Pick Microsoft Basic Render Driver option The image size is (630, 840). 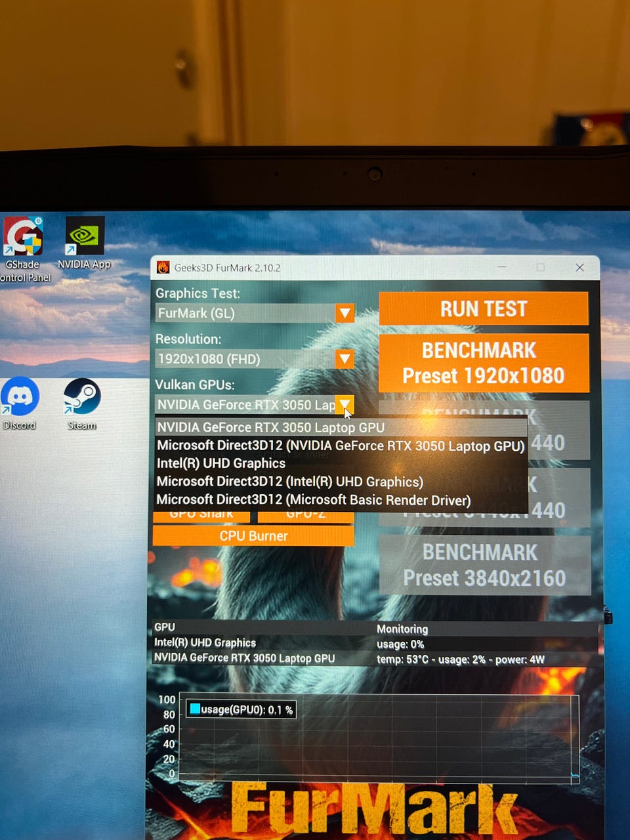point(341,500)
